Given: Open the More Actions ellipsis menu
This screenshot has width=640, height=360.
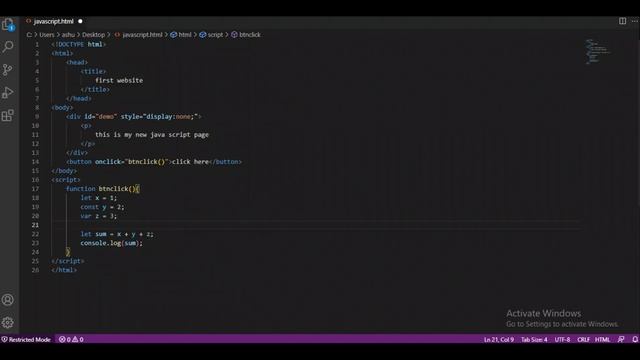Looking at the screenshot, I should point(635,21).
